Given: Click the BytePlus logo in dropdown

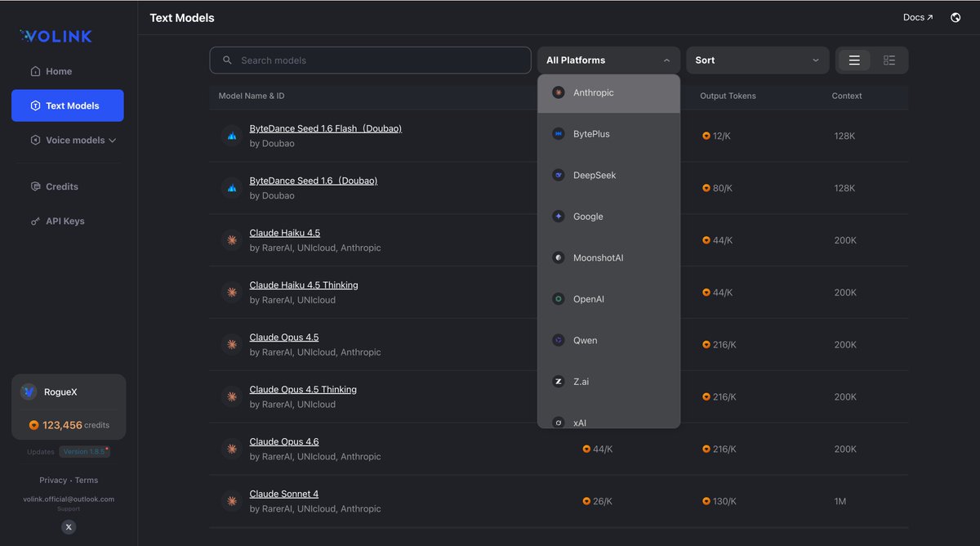Looking at the screenshot, I should point(559,134).
